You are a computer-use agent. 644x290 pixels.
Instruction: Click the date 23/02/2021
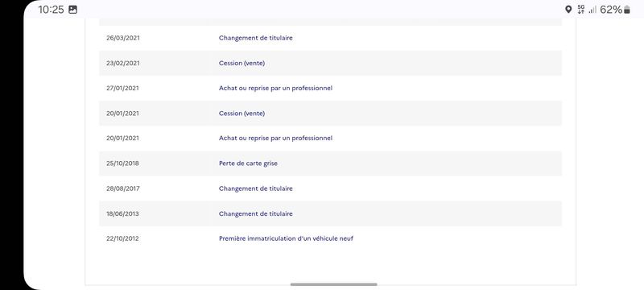click(x=123, y=64)
